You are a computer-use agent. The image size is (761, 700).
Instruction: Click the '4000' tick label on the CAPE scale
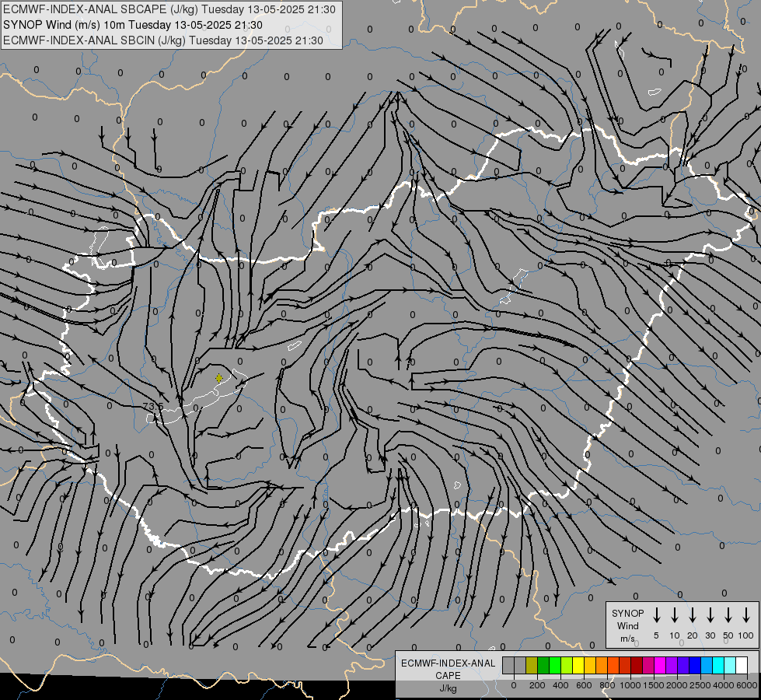click(x=724, y=685)
